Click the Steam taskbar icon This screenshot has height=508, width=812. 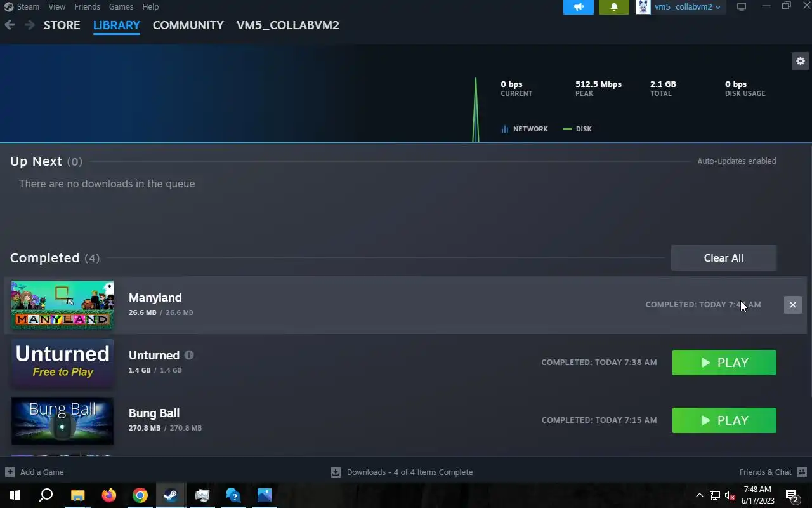(x=171, y=495)
